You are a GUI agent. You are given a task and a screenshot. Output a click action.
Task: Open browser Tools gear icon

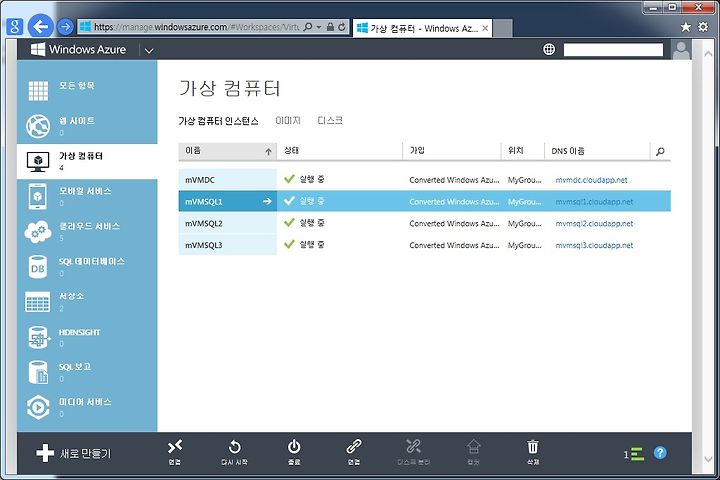703,27
